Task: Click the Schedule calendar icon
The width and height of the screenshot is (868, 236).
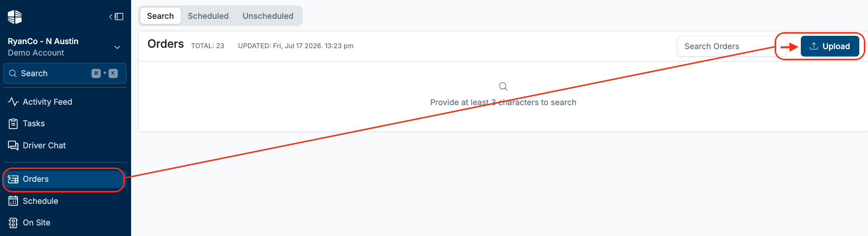Action: (x=13, y=201)
